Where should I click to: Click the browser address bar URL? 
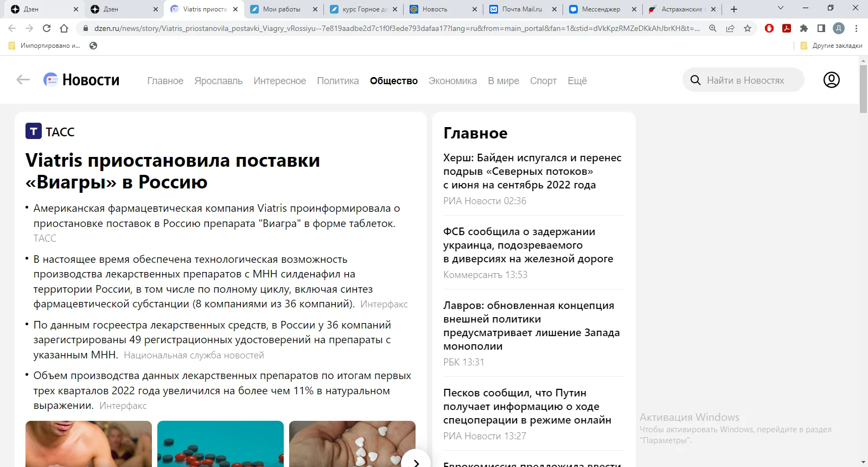click(x=396, y=28)
